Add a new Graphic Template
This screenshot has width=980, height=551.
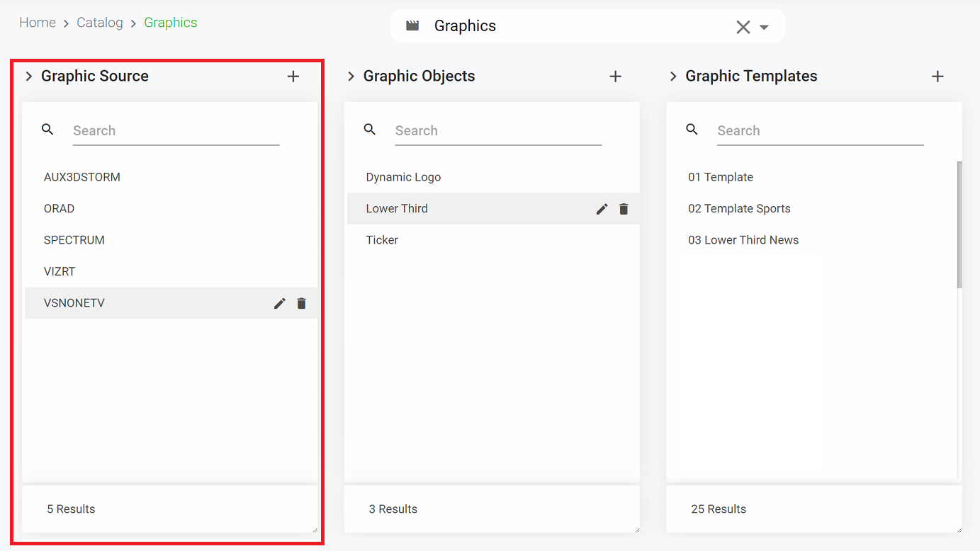pyautogui.click(x=937, y=76)
